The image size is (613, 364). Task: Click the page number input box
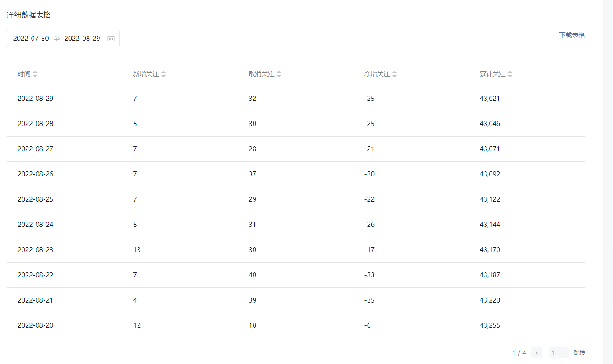pyautogui.click(x=558, y=353)
